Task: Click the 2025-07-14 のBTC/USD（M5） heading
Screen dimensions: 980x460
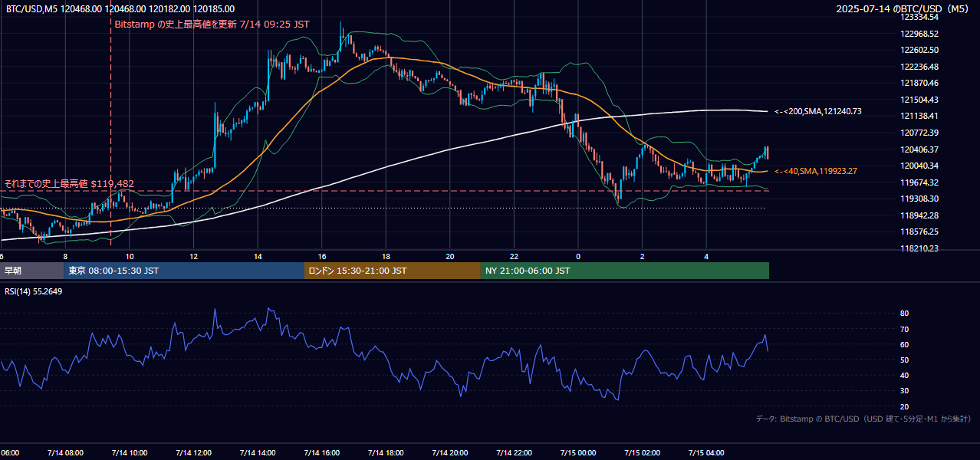Action: [x=903, y=9]
